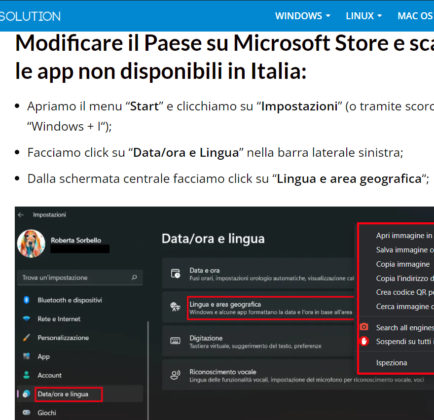Click the App sidebar icon
The image size is (434, 420).
pos(27,356)
